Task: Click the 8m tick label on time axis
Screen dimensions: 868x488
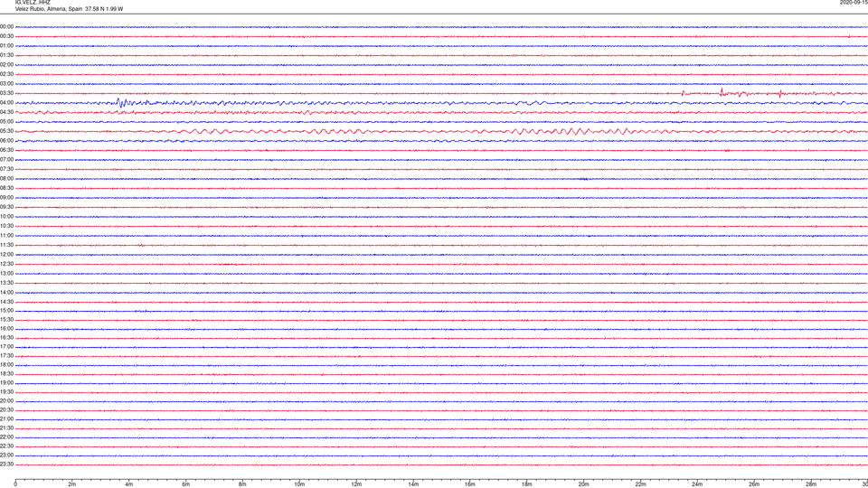Action: pos(242,484)
